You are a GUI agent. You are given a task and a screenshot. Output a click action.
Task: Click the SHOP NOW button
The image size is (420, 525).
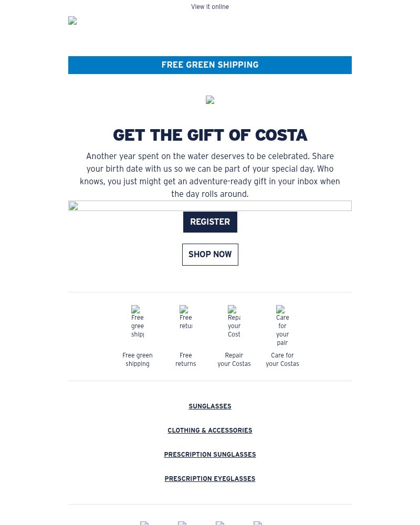(210, 255)
